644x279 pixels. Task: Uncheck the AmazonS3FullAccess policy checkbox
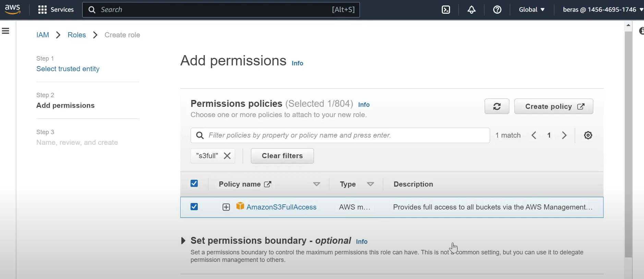tap(194, 207)
